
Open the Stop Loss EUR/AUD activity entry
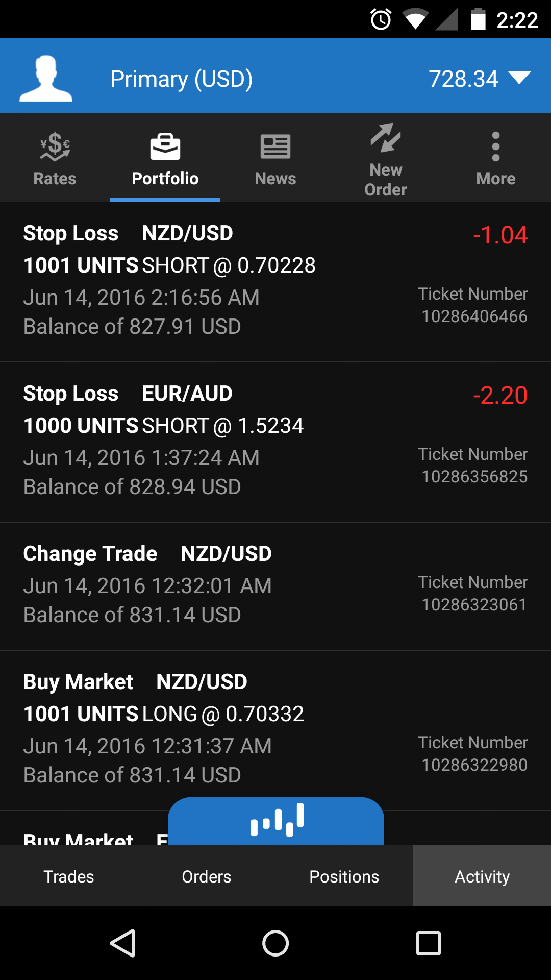pyautogui.click(x=275, y=442)
